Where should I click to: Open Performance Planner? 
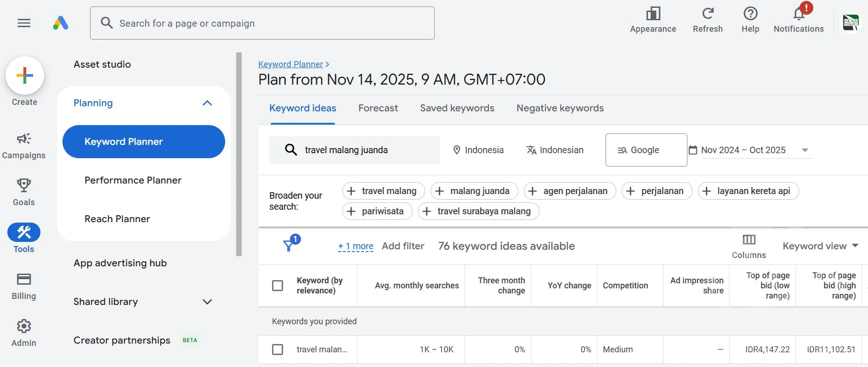point(133,180)
